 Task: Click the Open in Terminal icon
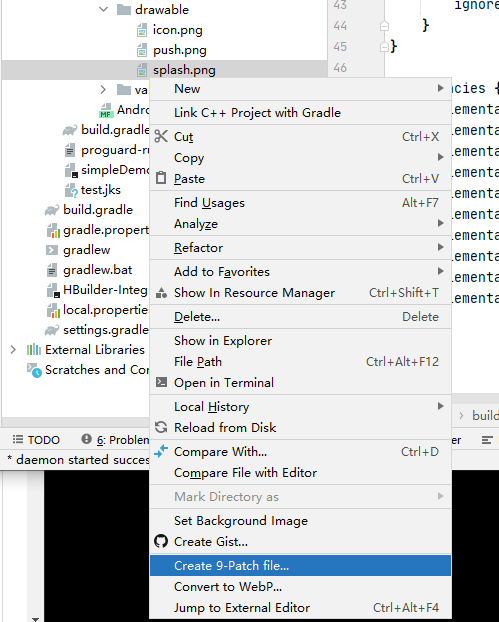click(161, 382)
